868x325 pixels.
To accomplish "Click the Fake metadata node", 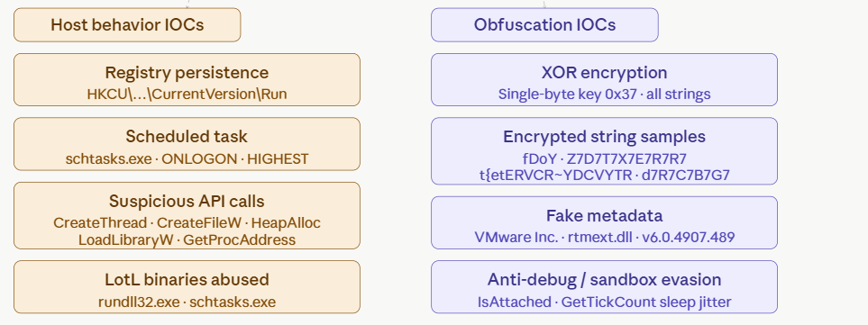I will point(605,222).
